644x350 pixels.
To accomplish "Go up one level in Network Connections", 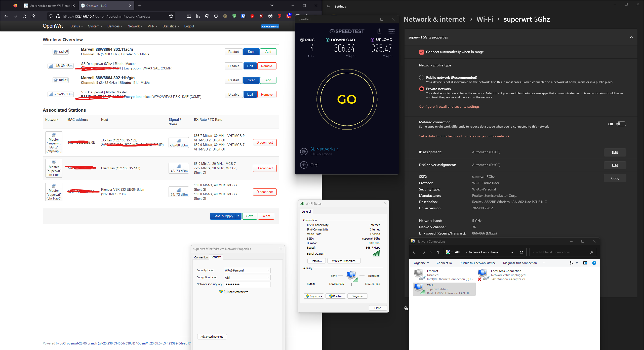I will (x=438, y=252).
